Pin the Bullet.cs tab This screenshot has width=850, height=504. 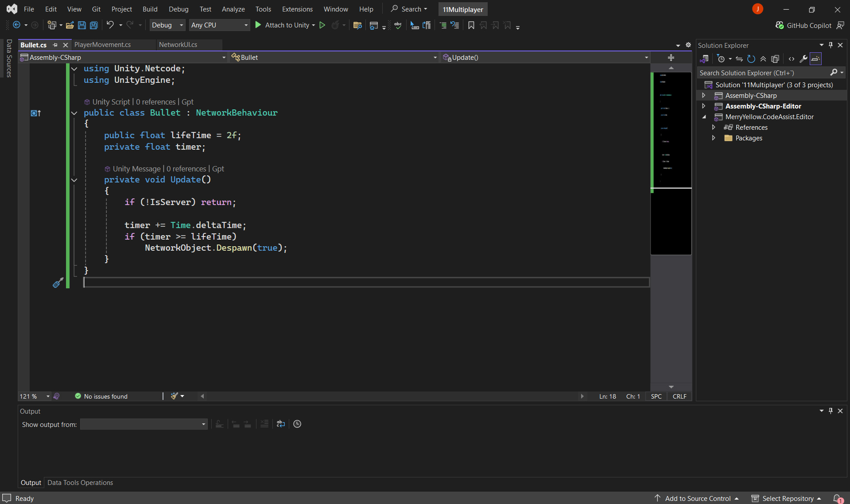[x=55, y=45]
